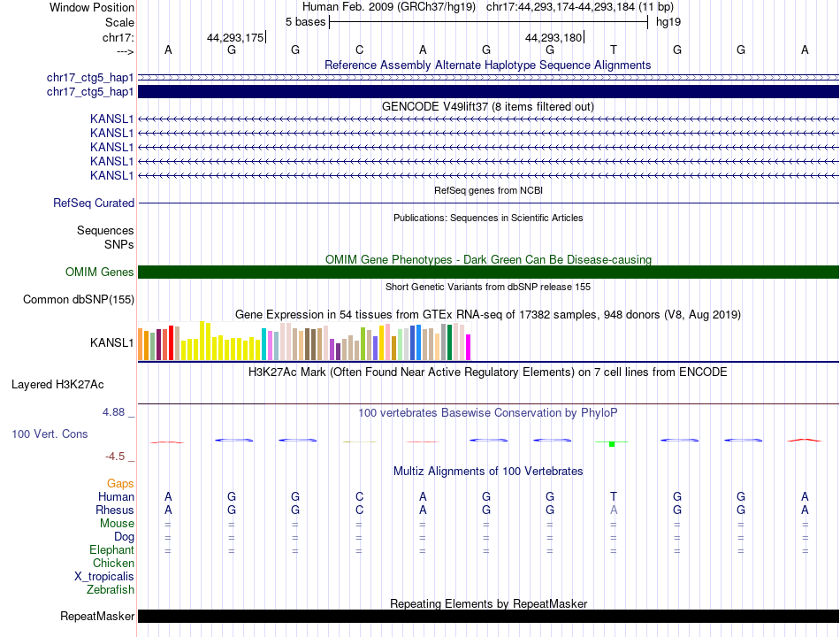Click the gray mismatched A in Rhesus row
Viewport: 840px width, 637px height.
[614, 510]
